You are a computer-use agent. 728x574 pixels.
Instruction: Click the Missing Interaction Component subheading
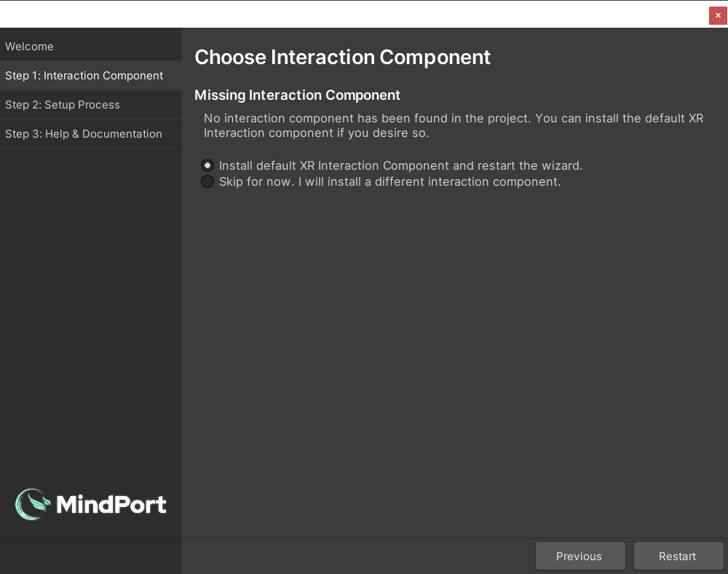pos(297,95)
